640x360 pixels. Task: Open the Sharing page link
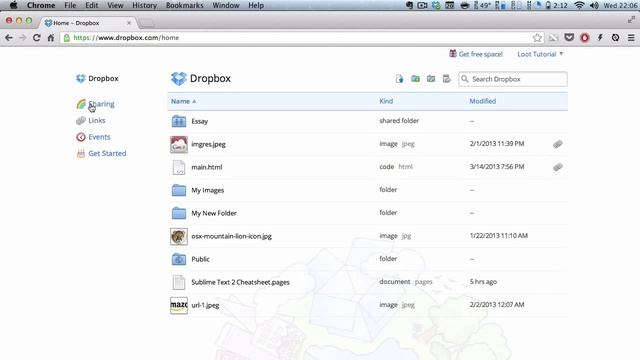pos(101,104)
